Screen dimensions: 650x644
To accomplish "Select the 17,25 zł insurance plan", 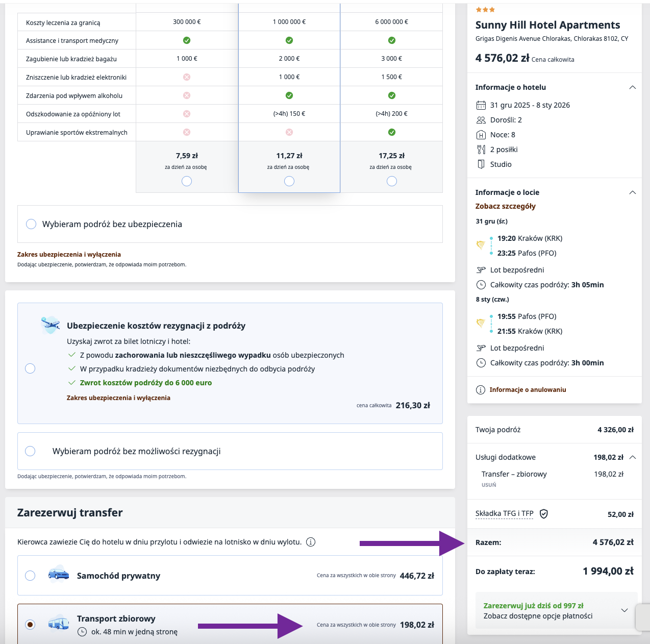I will 392,181.
